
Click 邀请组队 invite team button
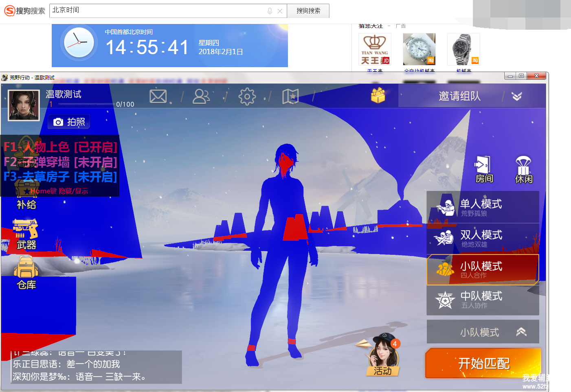[x=459, y=96]
